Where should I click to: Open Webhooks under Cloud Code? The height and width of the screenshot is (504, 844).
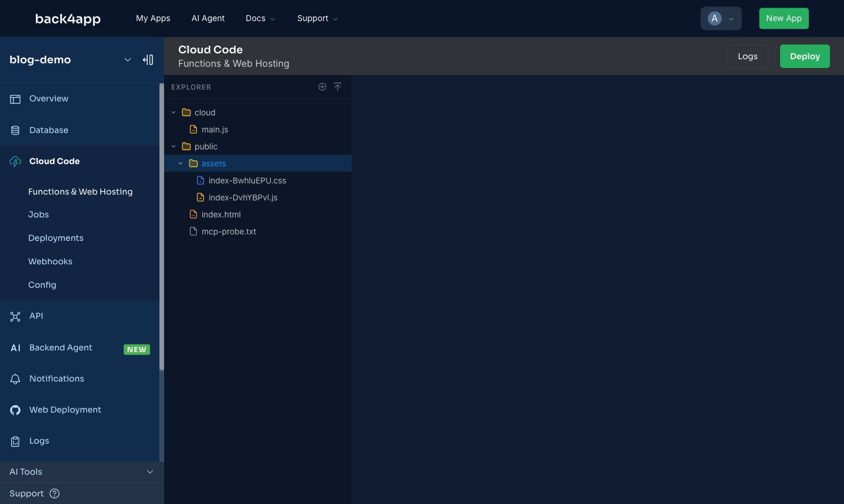pos(50,261)
